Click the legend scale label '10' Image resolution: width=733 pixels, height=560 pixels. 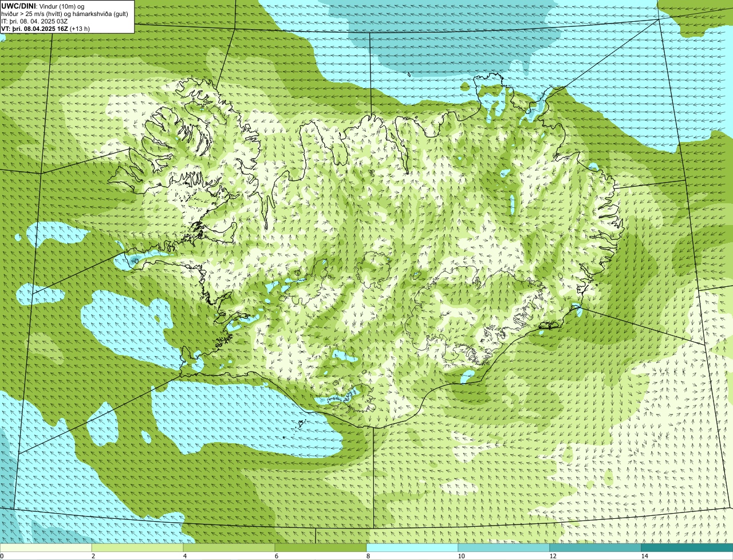461,556
